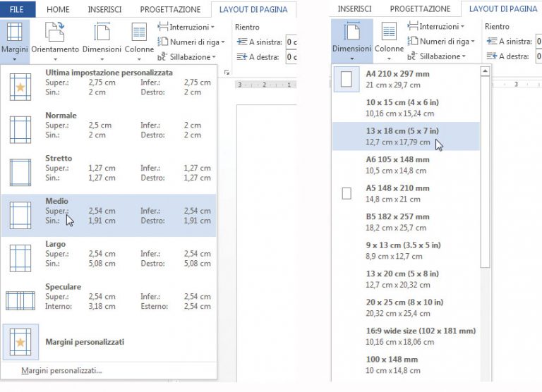This screenshot has height=392, width=542.
Task: Click the paper size list scrollbar thumb
Action: (x=486, y=171)
